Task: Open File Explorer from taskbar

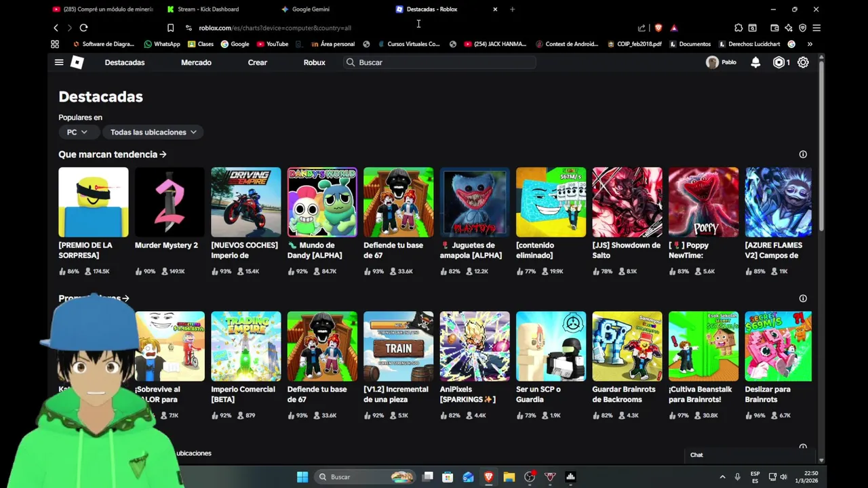Action: coord(509,476)
